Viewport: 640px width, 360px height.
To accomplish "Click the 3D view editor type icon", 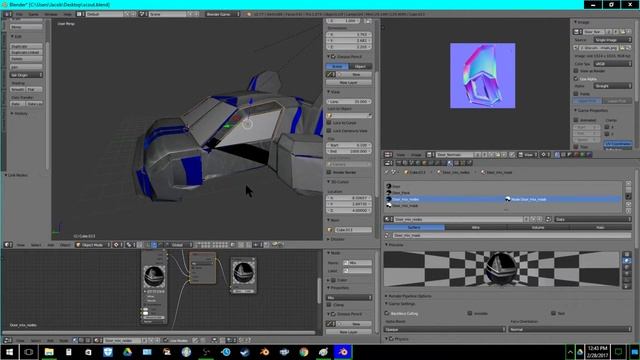I will pos(8,245).
